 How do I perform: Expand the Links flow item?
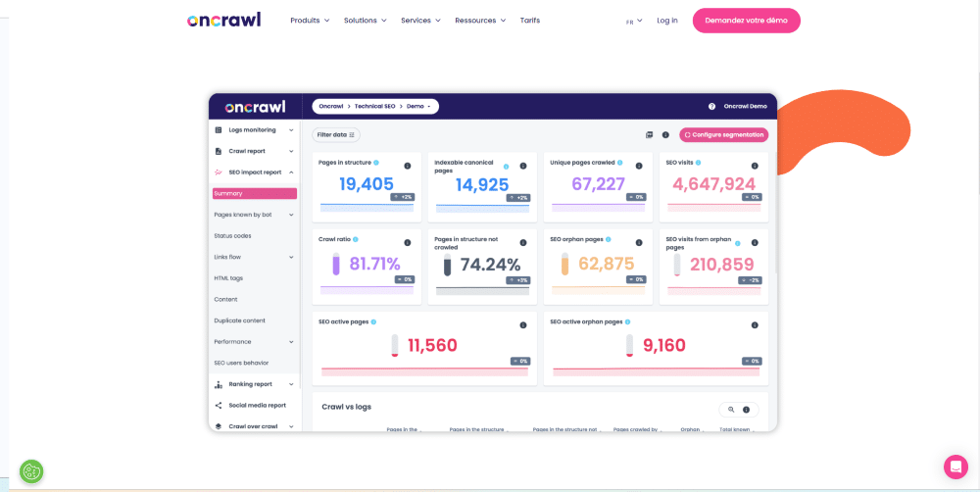pos(255,257)
